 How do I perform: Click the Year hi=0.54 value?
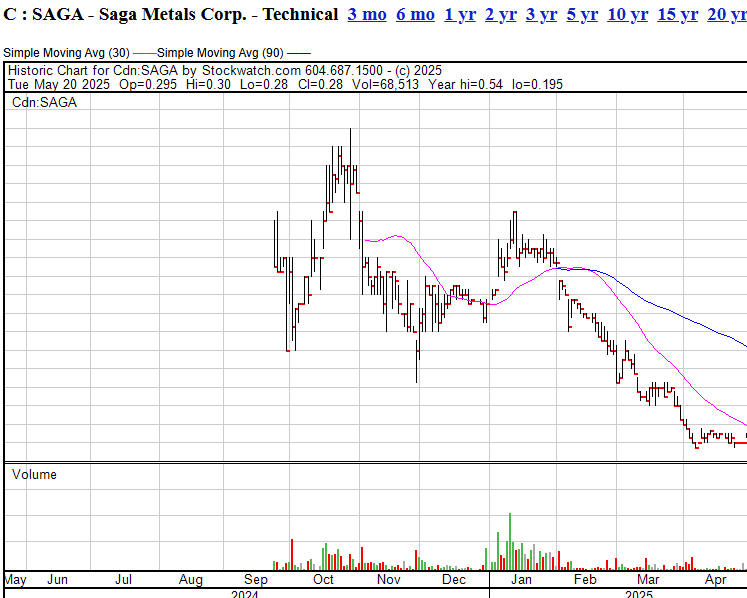(465, 85)
